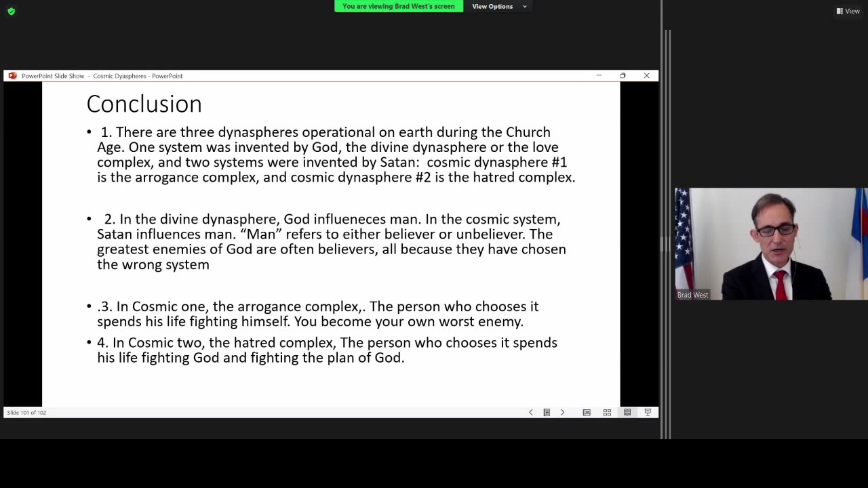
Task: Open the View Options dropdown
Action: [499, 6]
